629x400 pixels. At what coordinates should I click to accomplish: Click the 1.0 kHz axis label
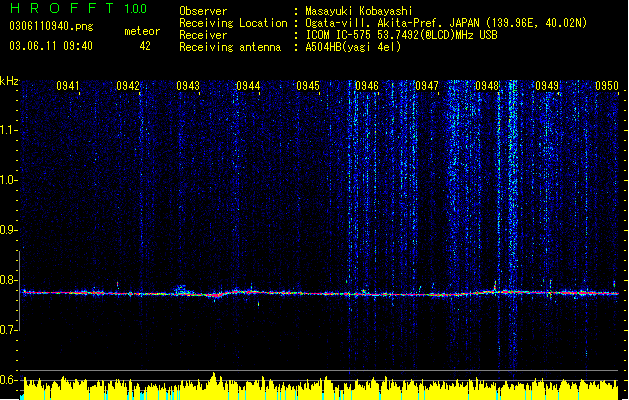pos(8,180)
